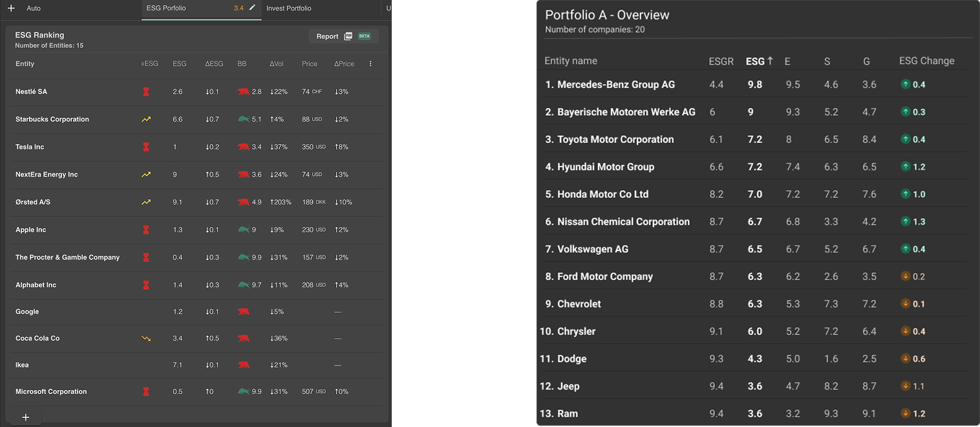Click Ørsted A/S ΔVol value ↑203%
Screen dimensions: 980x427
pyautogui.click(x=280, y=203)
